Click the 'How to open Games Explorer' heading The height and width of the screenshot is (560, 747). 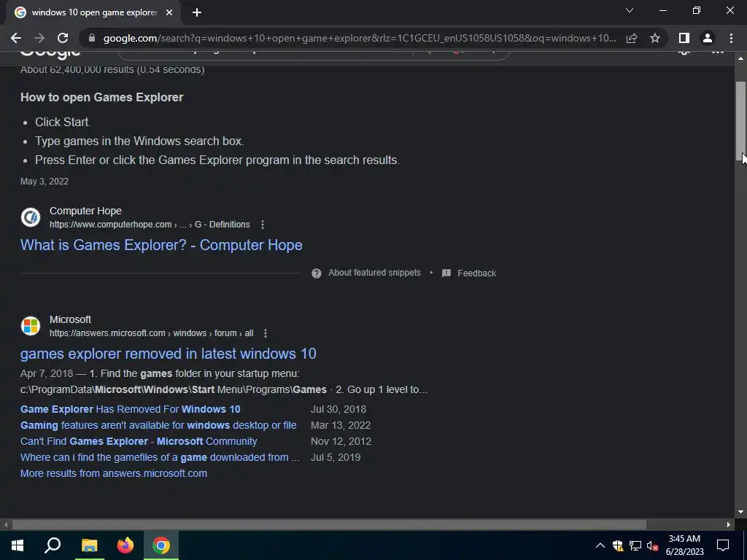[102, 97]
